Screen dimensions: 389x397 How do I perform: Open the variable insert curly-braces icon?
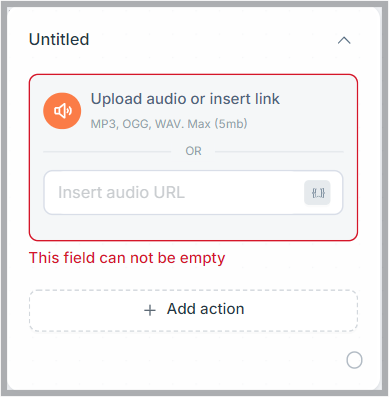pyautogui.click(x=317, y=193)
